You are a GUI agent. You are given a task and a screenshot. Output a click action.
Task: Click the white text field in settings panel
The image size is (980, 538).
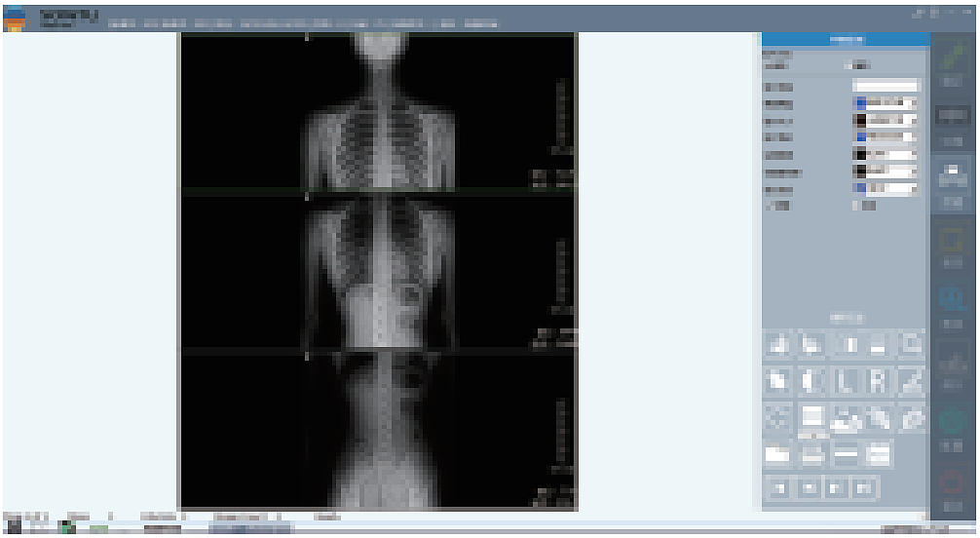click(x=886, y=86)
